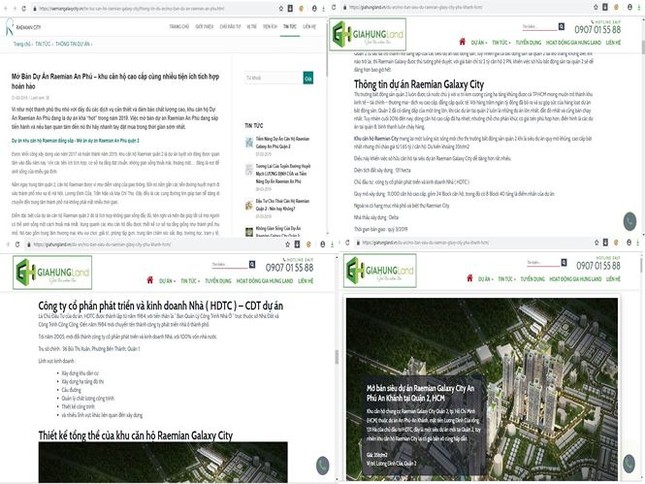Click floating phone call button in bottom-left window
This screenshot has width=645, height=484.
pyautogui.click(x=323, y=465)
